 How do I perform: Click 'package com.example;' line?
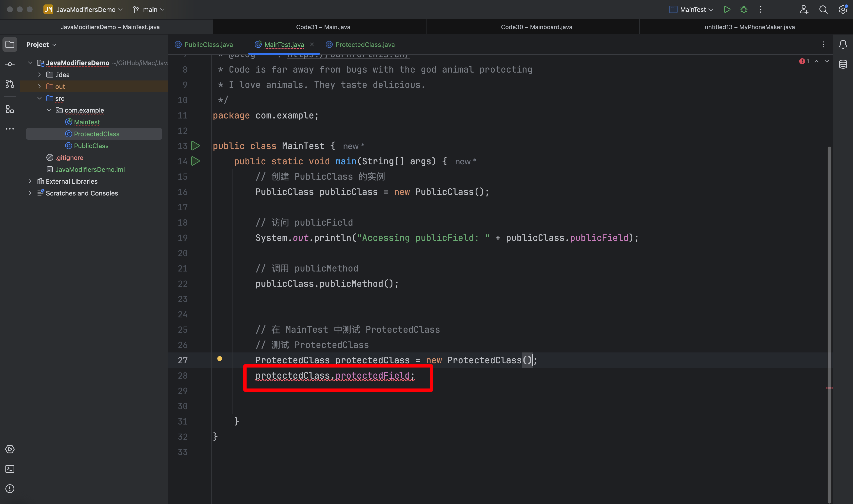pos(266,116)
